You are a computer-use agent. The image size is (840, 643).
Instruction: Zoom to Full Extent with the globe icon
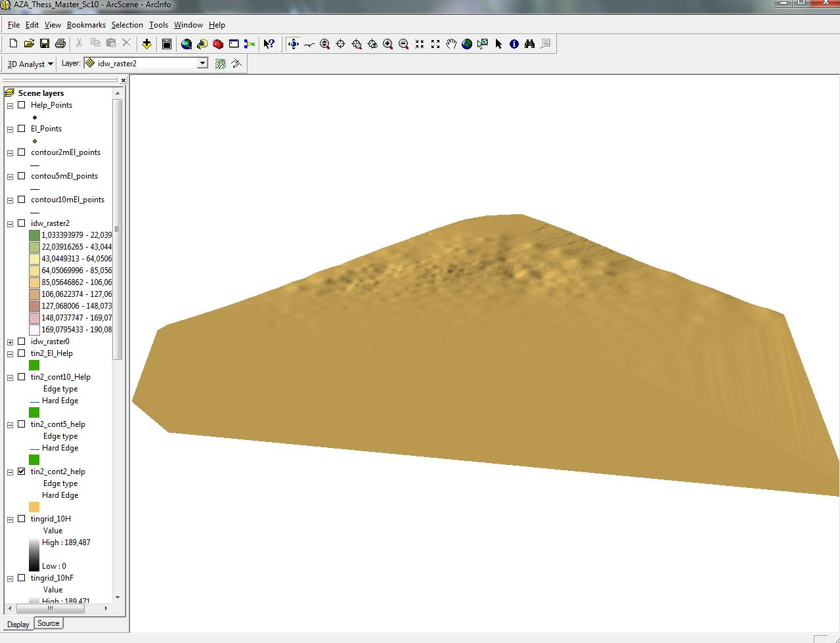point(467,44)
